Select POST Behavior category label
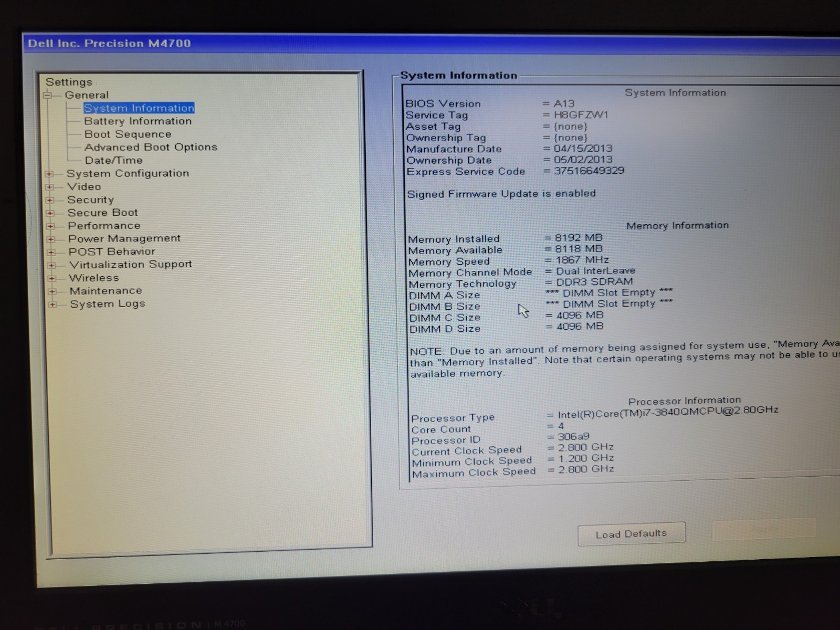The image size is (840, 630). pos(112,251)
